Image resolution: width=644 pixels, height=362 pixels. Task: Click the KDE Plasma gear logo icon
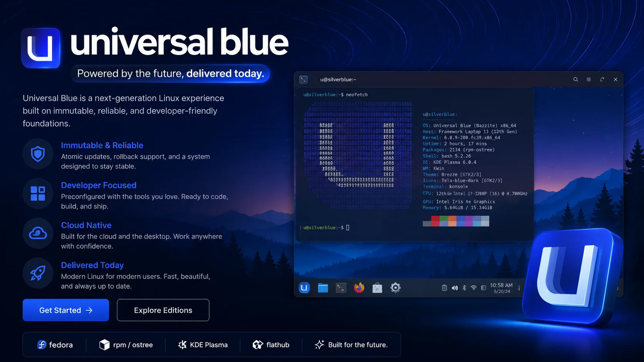(x=182, y=345)
